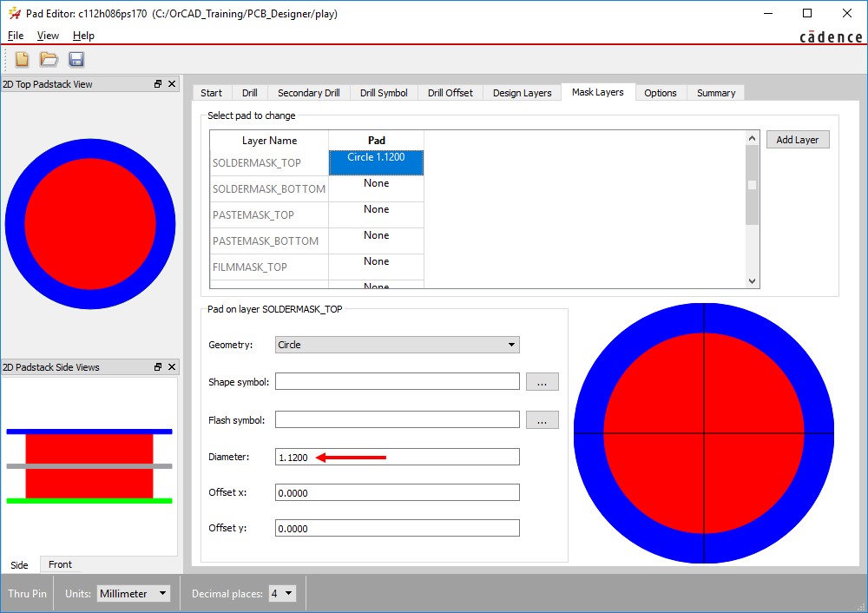Minimize the Pad Editor window

coord(768,13)
